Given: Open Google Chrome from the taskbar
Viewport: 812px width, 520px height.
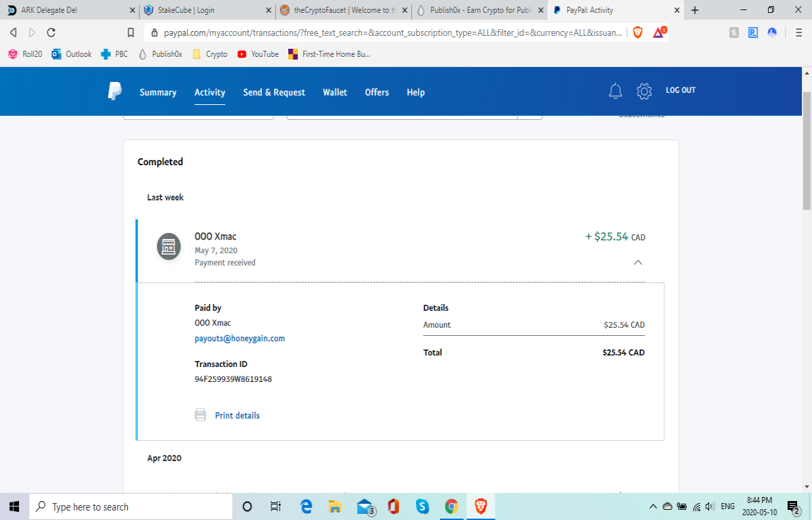Looking at the screenshot, I should click(451, 506).
